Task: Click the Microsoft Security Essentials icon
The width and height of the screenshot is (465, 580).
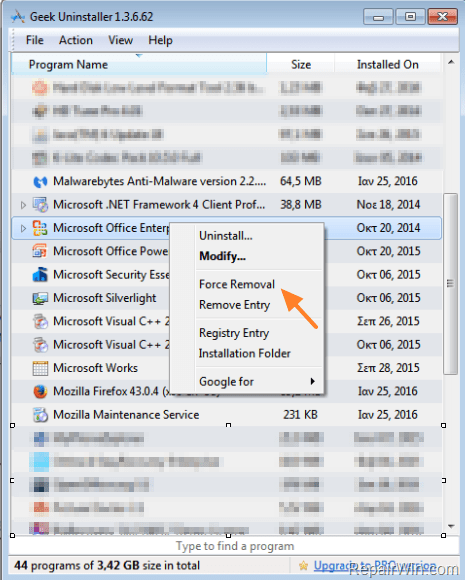Action: [40, 275]
